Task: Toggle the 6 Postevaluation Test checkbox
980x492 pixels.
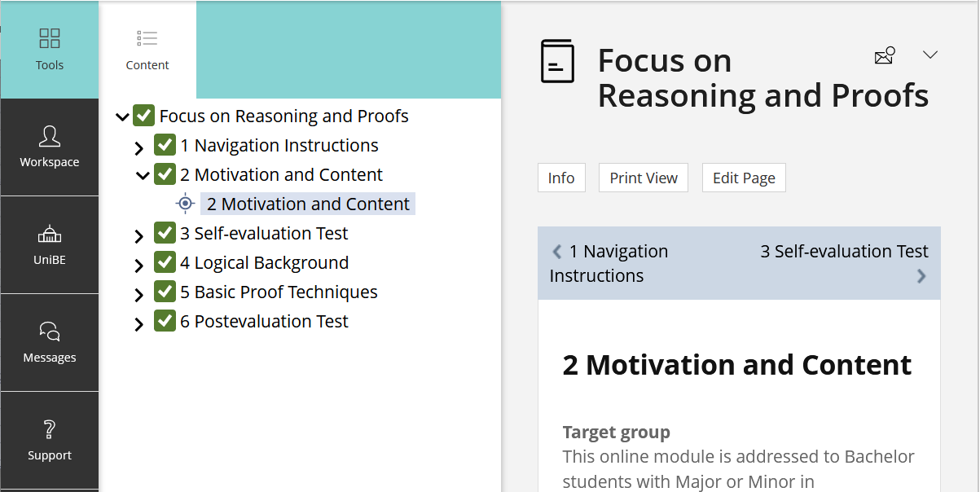Action: click(x=165, y=321)
